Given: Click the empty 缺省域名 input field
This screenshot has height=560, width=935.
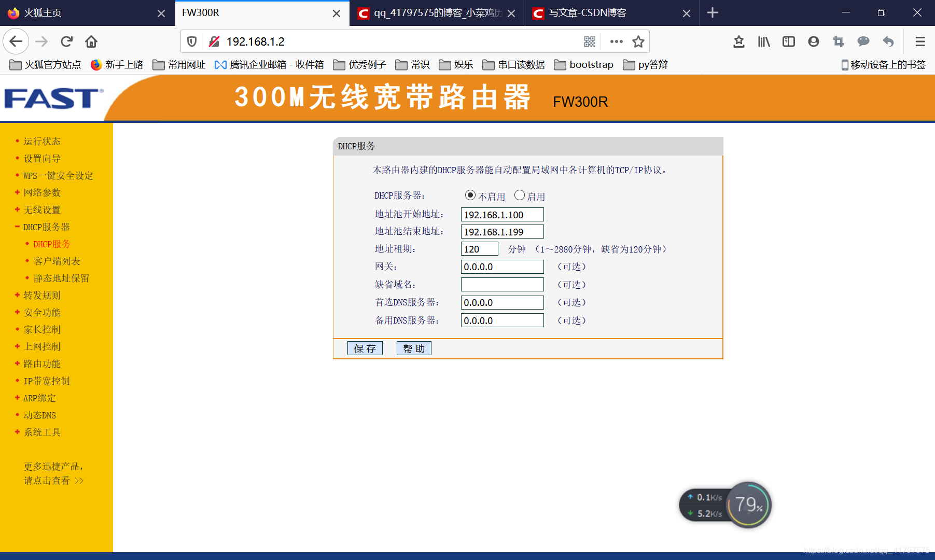Looking at the screenshot, I should (502, 285).
